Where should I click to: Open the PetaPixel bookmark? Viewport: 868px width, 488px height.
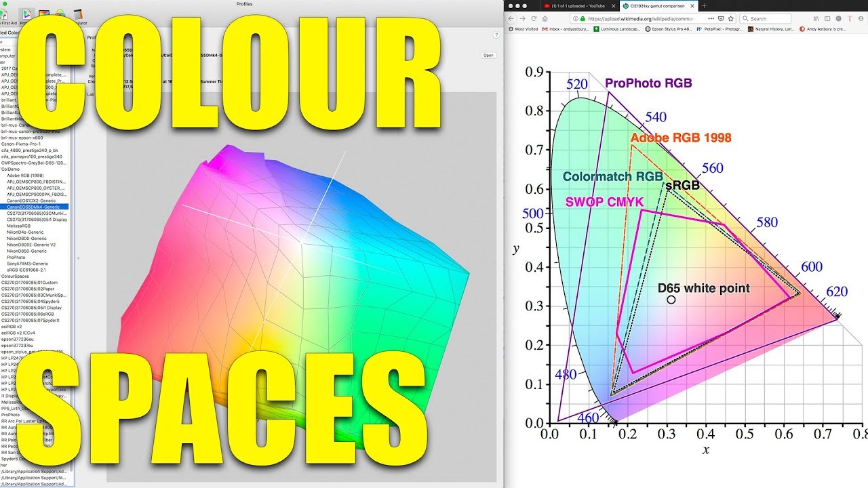click(720, 29)
